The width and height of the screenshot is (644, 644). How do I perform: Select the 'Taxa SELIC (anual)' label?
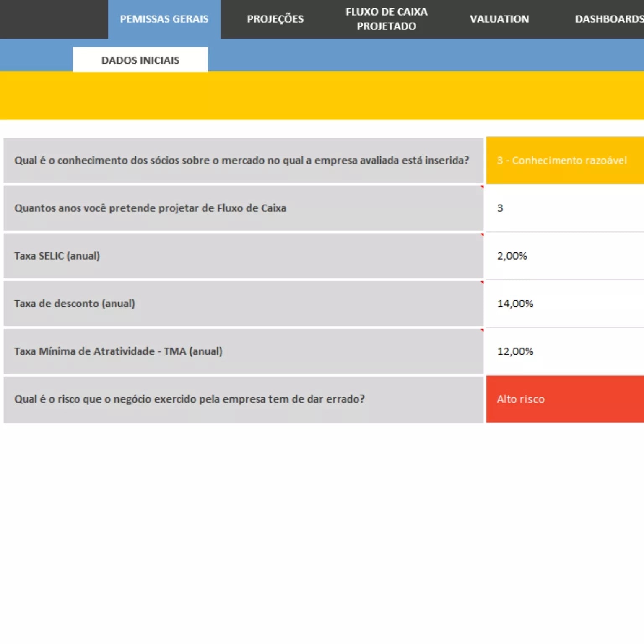pyautogui.click(x=244, y=256)
